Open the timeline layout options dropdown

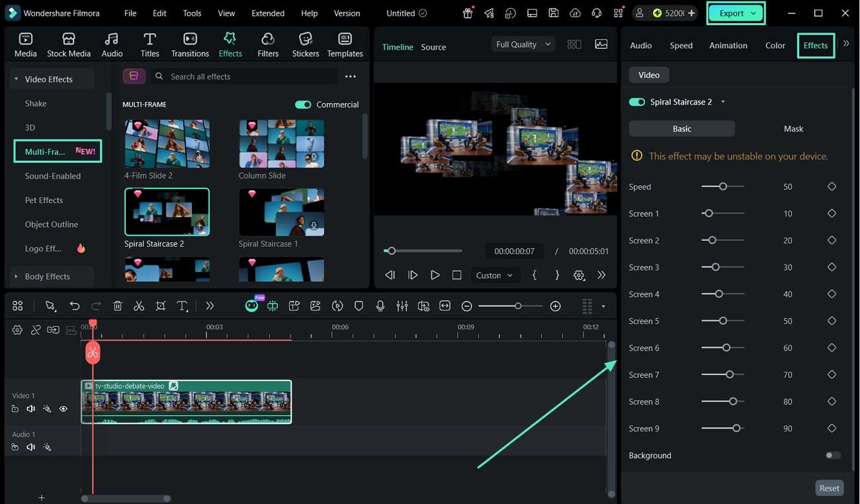coord(603,306)
